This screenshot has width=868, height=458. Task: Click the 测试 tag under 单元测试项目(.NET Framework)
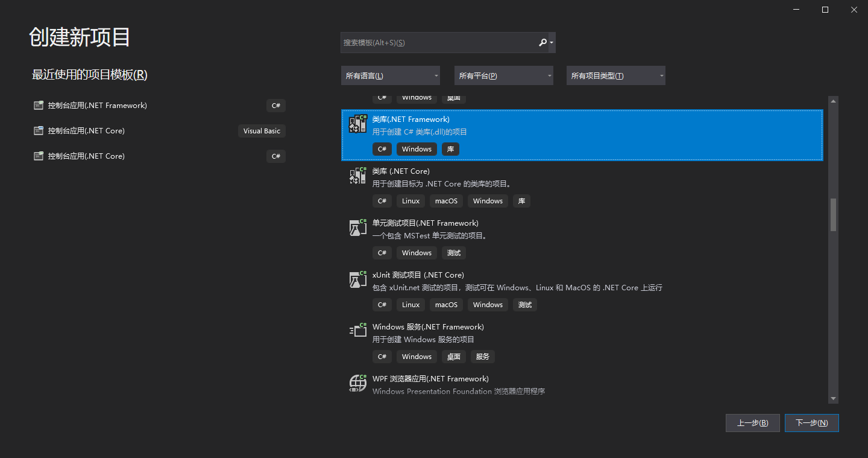click(454, 253)
